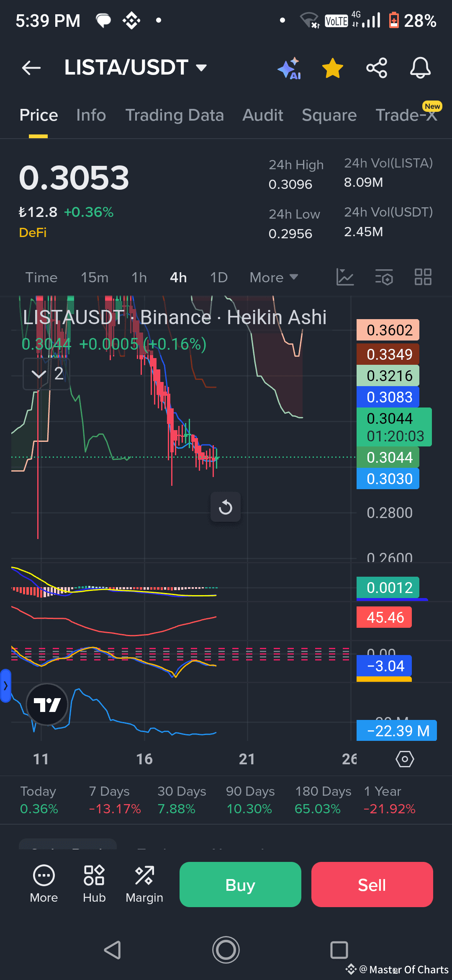Screen dimensions: 452x980
Task: Tap the current price 0.3053
Action: 74,178
